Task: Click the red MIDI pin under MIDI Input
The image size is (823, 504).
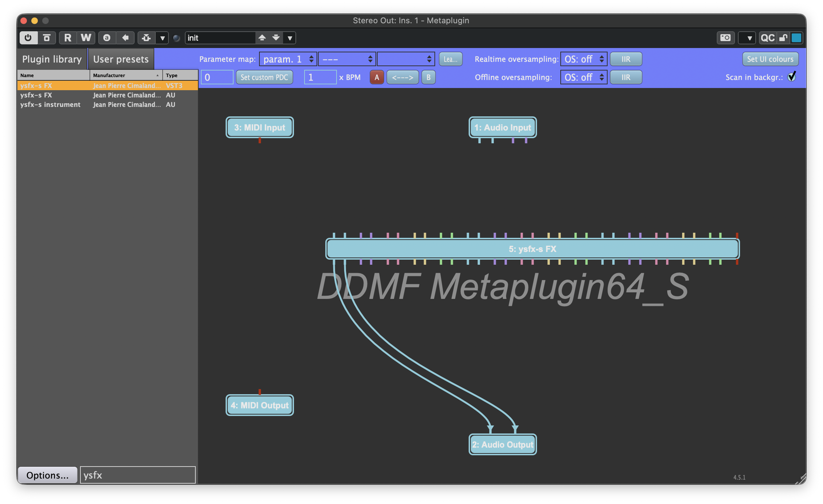Action: [260, 140]
